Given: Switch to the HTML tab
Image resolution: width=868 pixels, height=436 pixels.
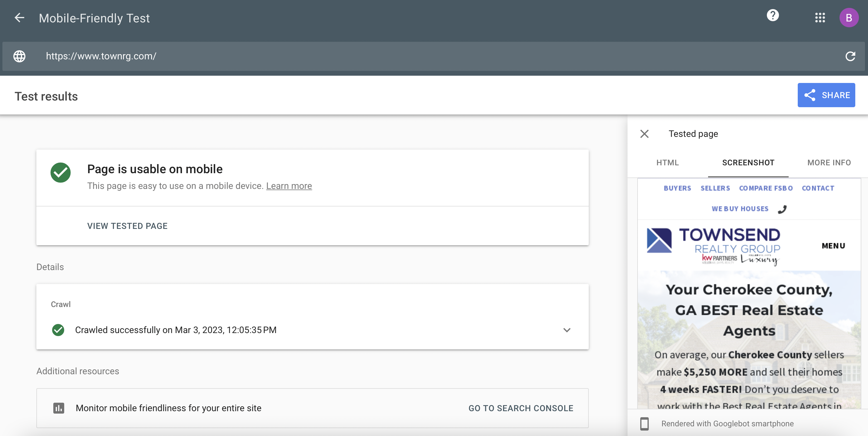Looking at the screenshot, I should click(x=667, y=163).
